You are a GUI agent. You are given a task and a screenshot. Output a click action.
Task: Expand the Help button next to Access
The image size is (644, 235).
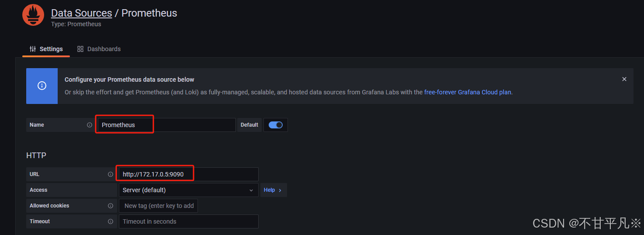(274, 190)
